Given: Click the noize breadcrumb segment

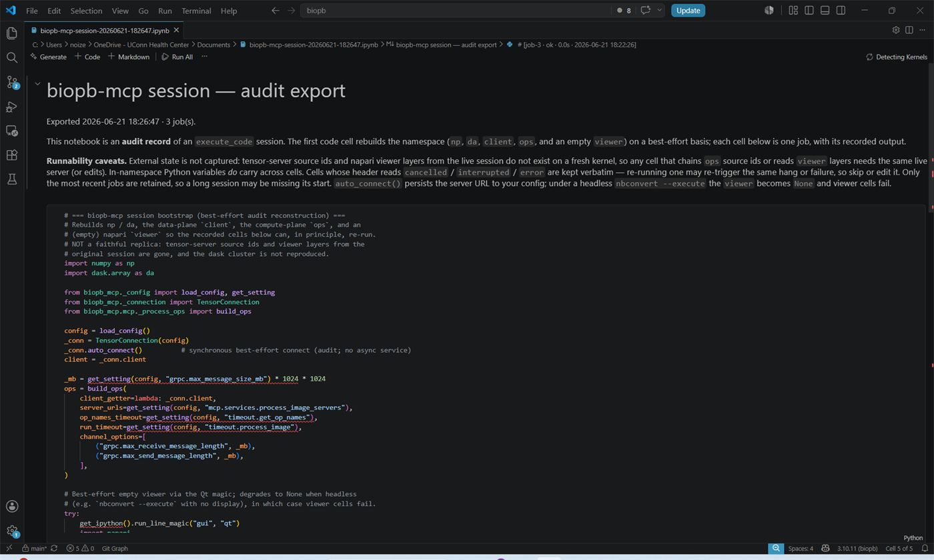Looking at the screenshot, I should [77, 45].
